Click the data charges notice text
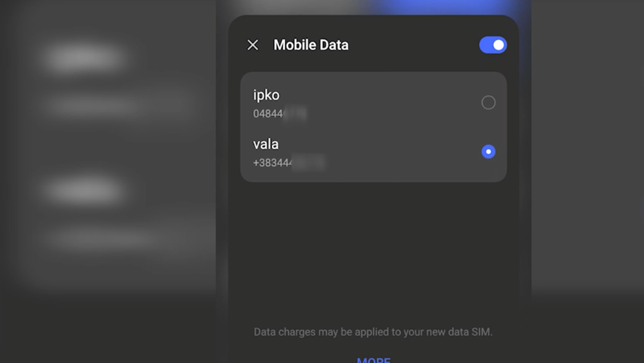This screenshot has height=363, width=644. pyautogui.click(x=373, y=331)
